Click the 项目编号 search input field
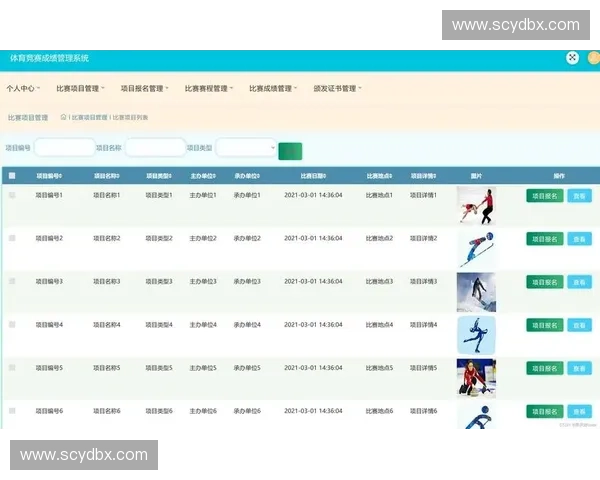This screenshot has width=600, height=480. (65, 147)
